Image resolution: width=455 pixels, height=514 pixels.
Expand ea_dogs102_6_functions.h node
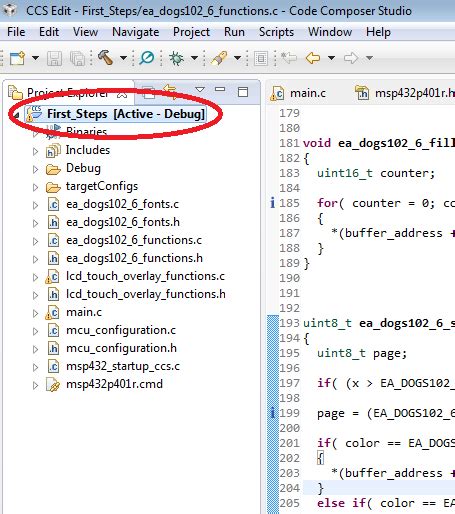coord(35,260)
